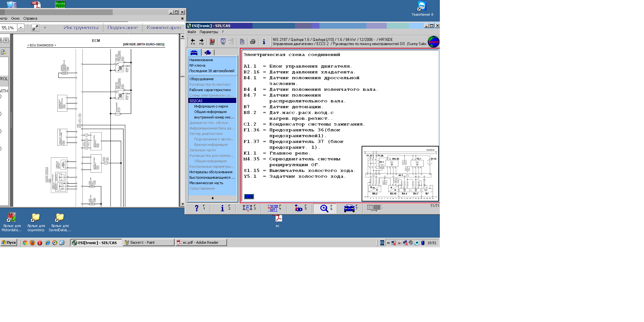644x322 pixels.
Task: Open the F1 question mark help icon
Action: pyautogui.click(x=197, y=208)
